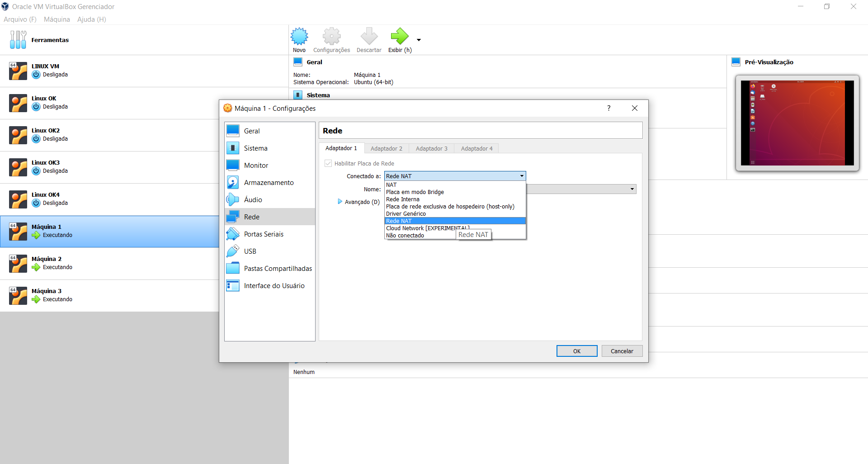Image resolution: width=868 pixels, height=464 pixels.
Task: Click the dialog help question mark
Action: [x=609, y=108]
